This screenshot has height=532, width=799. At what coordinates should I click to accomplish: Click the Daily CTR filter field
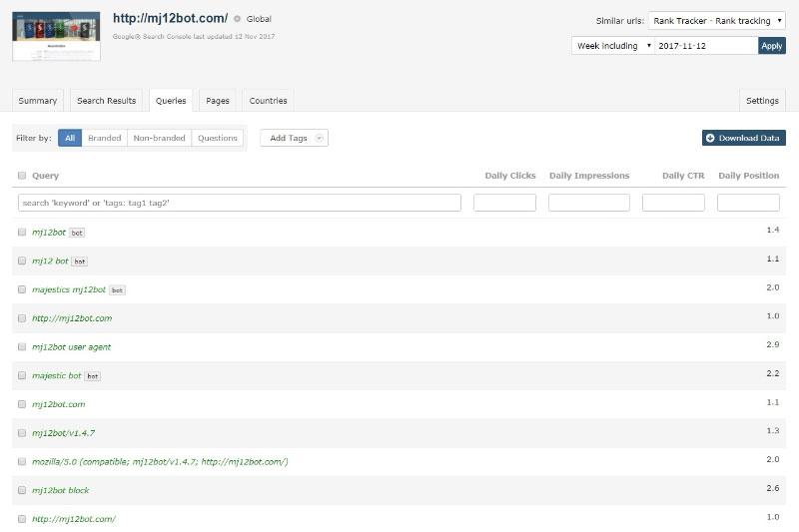673,203
